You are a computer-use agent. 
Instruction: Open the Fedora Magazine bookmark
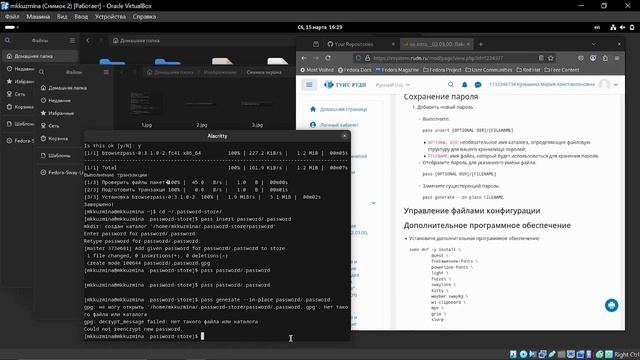click(x=397, y=70)
